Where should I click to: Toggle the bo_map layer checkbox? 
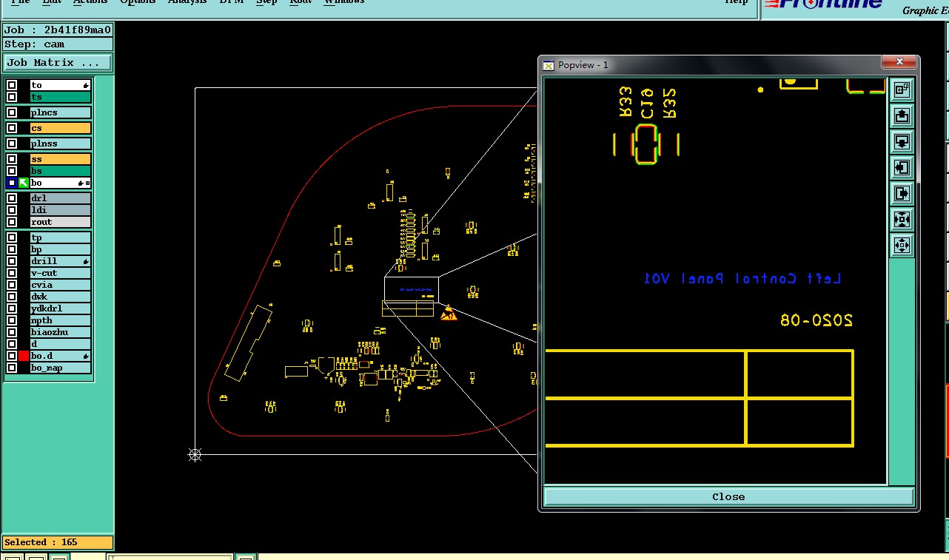(12, 368)
